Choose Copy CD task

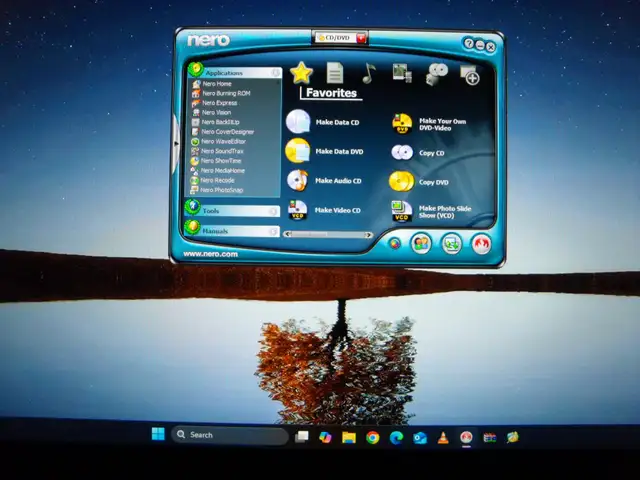(431, 153)
